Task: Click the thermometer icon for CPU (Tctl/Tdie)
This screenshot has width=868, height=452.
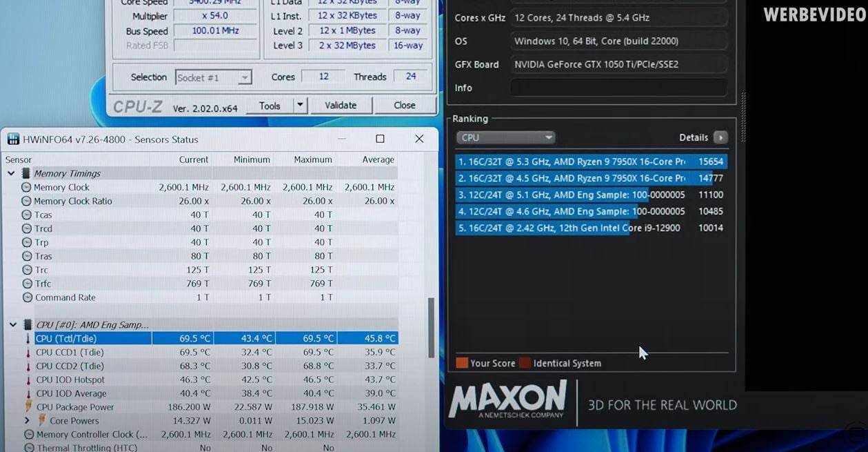Action: (x=28, y=338)
